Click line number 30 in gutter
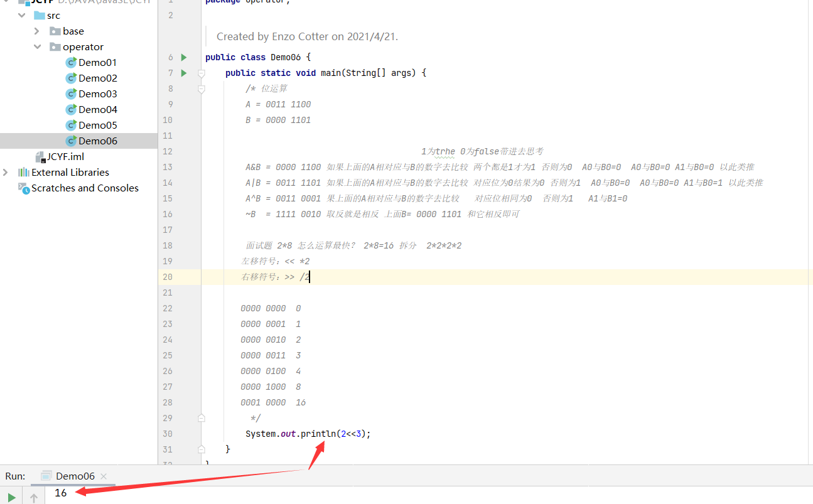 pos(167,434)
